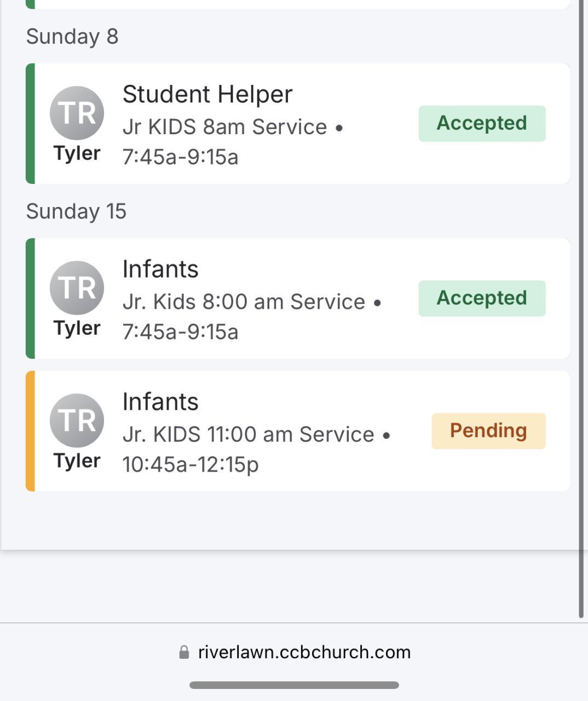Tap the TR avatar on Infants 11:00 am card
Image resolution: width=588 pixels, height=701 pixels.
coord(77,420)
